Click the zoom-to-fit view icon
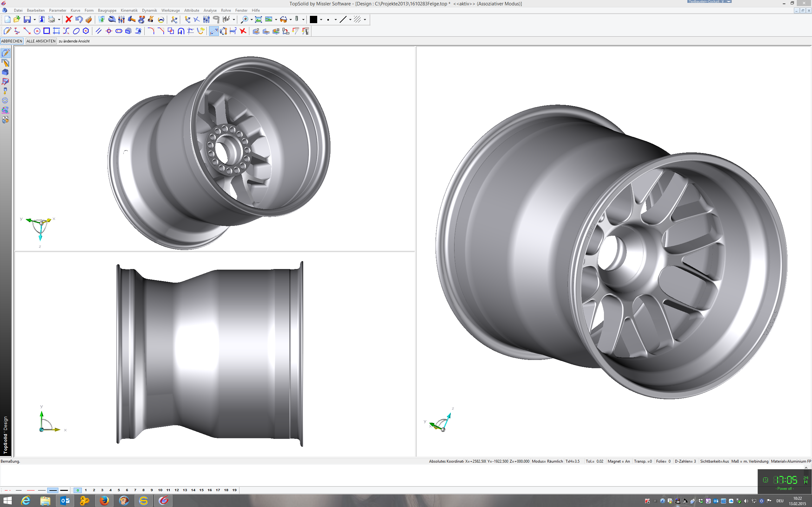This screenshot has width=812, height=507. click(x=259, y=19)
